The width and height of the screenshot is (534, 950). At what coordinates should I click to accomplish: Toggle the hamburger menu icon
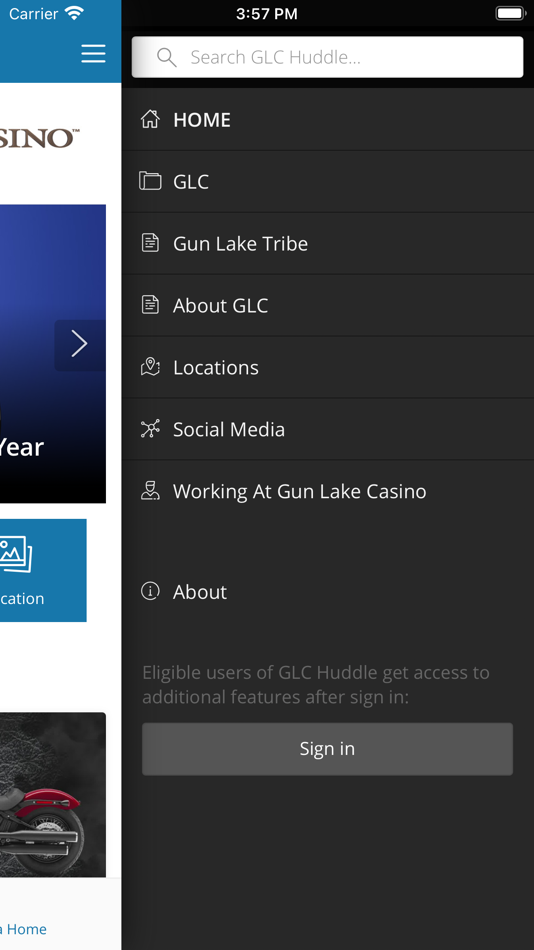93,54
